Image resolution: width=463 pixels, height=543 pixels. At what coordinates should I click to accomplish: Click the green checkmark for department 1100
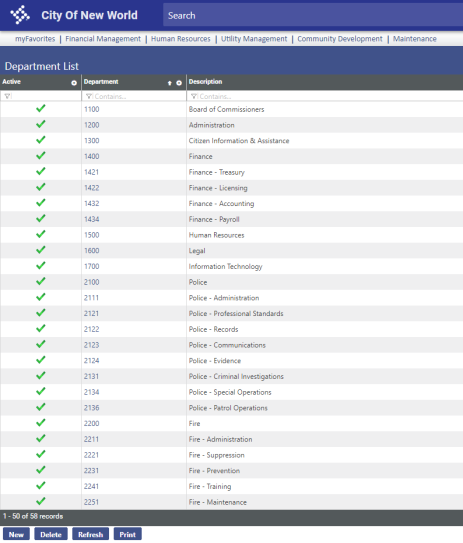(x=41, y=108)
